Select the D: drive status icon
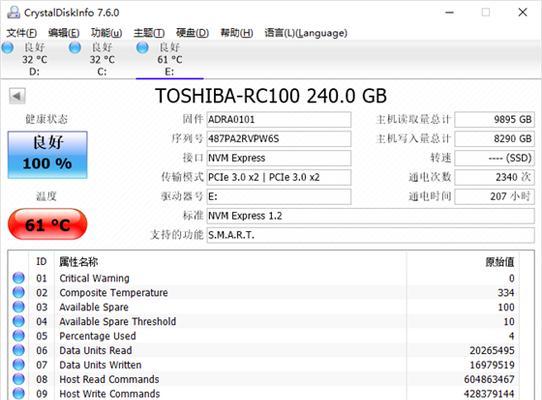Screen dimensions: 542x400 click(x=8, y=47)
